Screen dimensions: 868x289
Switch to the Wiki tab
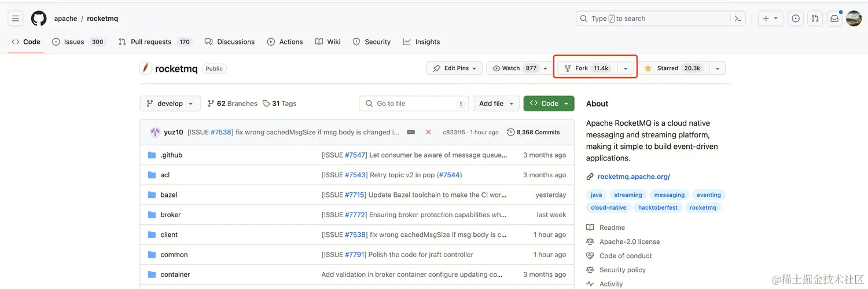click(x=328, y=42)
